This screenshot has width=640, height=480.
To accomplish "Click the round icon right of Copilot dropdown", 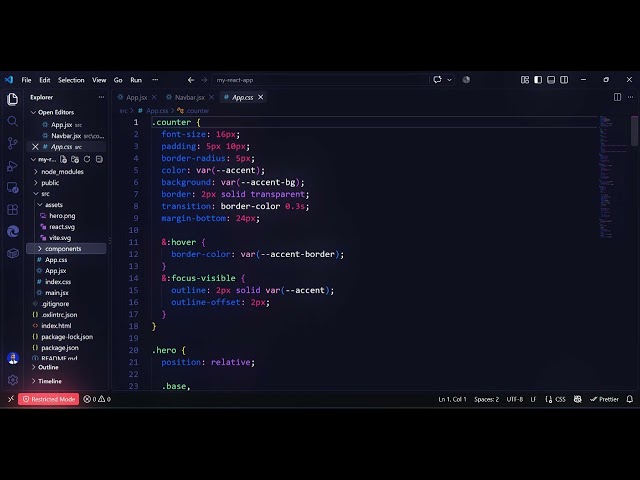I will pyautogui.click(x=466, y=80).
